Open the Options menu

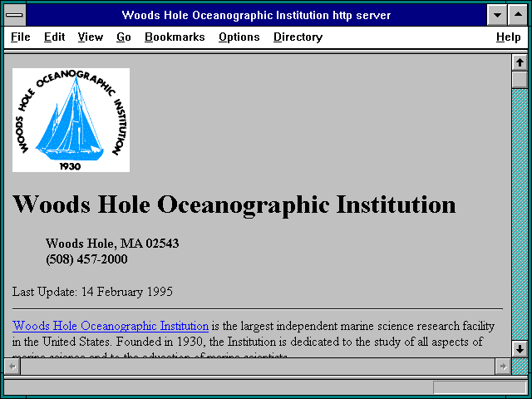point(239,37)
